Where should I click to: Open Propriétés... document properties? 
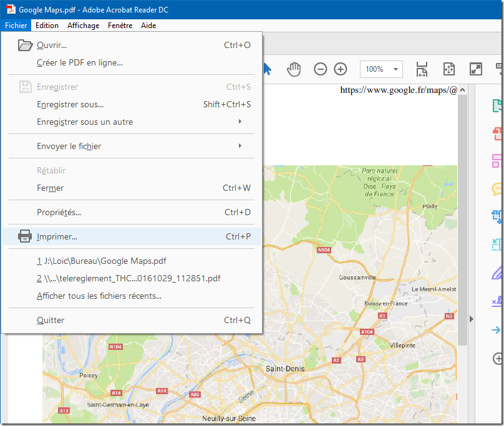click(132, 212)
